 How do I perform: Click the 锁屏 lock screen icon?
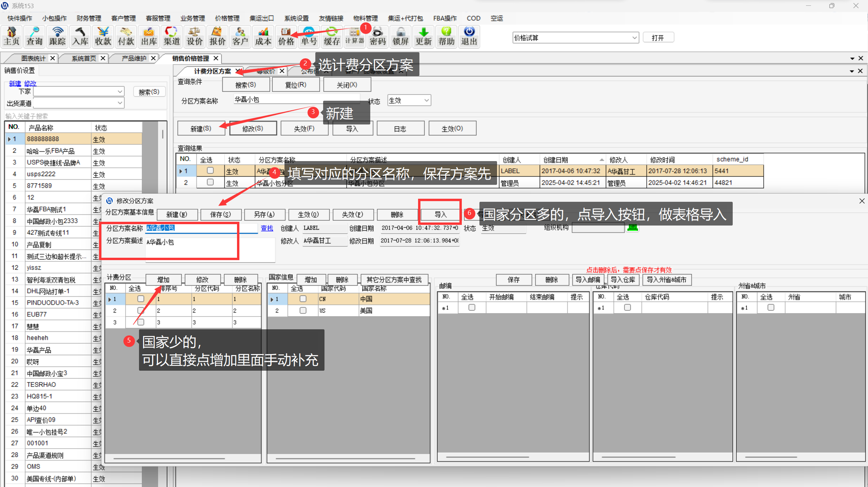coord(400,36)
